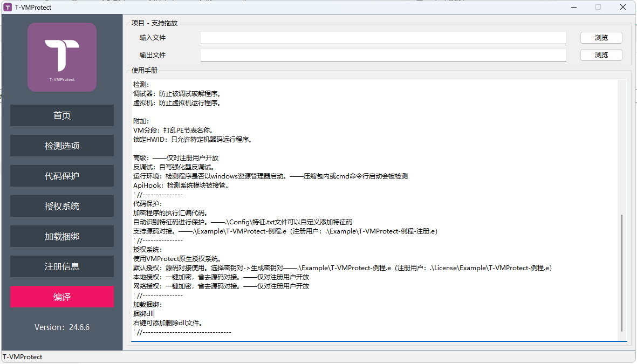Open the 注册信息 page
Image resolution: width=637 pixels, height=364 pixels.
point(61,266)
